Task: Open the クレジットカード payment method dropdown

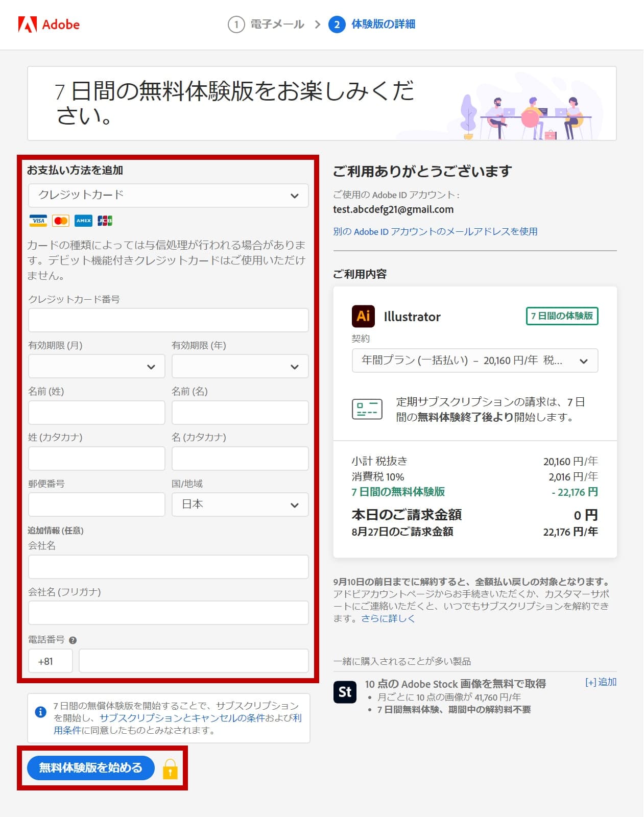Action: pyautogui.click(x=168, y=196)
